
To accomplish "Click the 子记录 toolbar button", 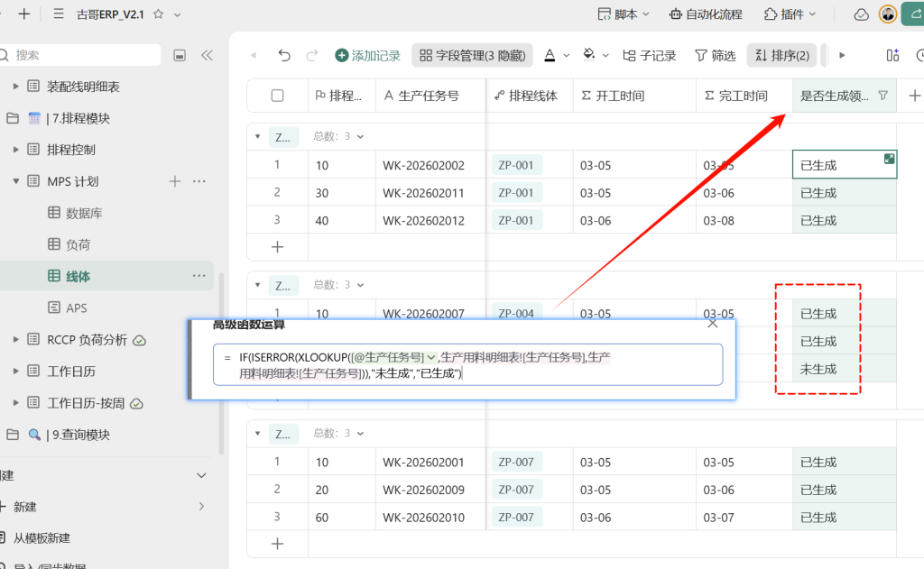I will point(650,55).
